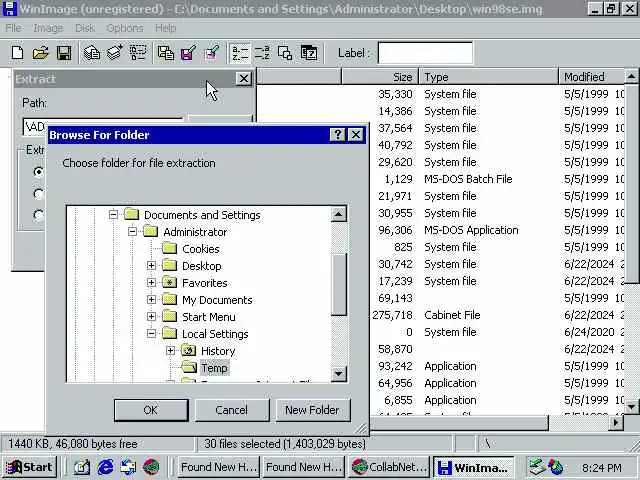Screen dimensions: 640x480
Task: Click Cancel in Browse For Folder
Action: [232, 410]
